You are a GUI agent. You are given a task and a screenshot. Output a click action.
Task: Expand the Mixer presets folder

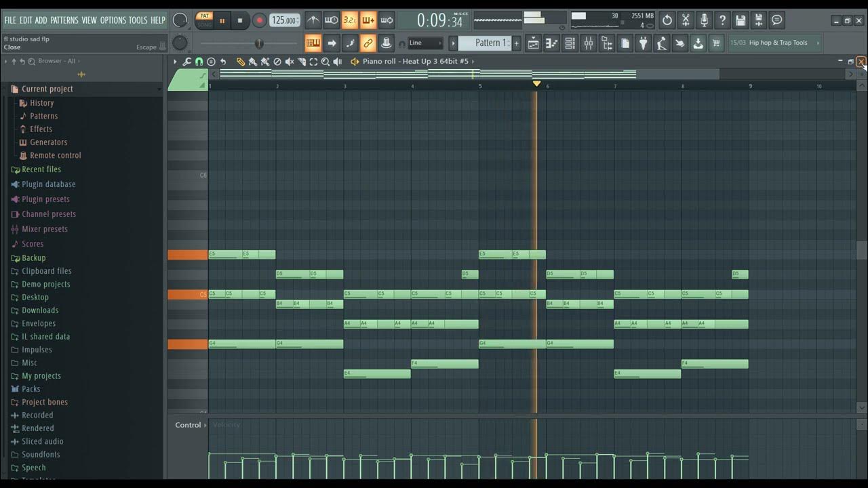click(45, 229)
